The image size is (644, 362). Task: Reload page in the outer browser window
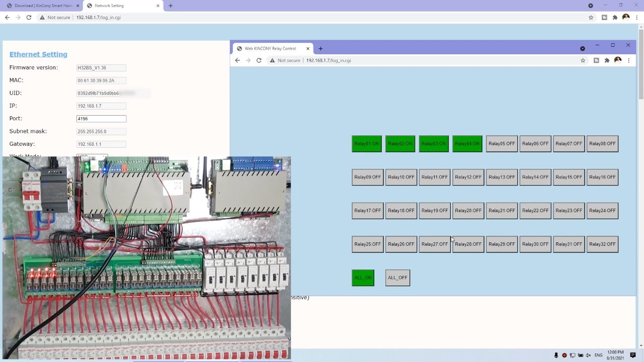click(x=29, y=17)
